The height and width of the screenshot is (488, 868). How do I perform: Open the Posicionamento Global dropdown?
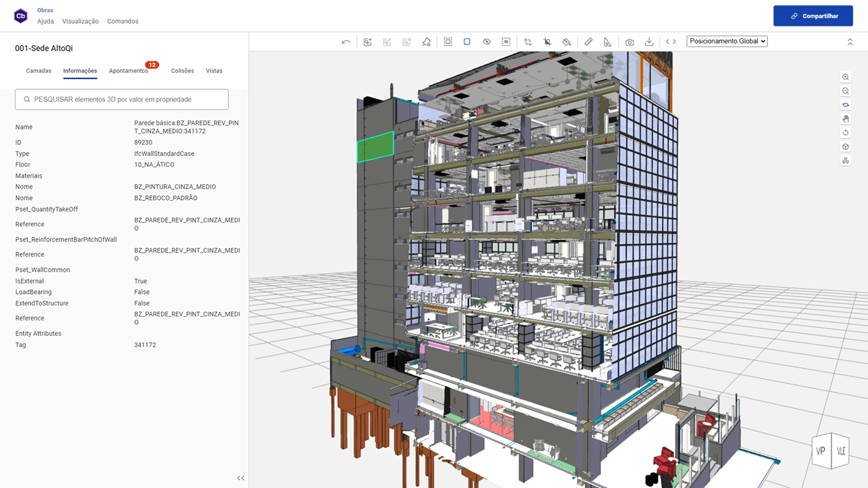727,41
